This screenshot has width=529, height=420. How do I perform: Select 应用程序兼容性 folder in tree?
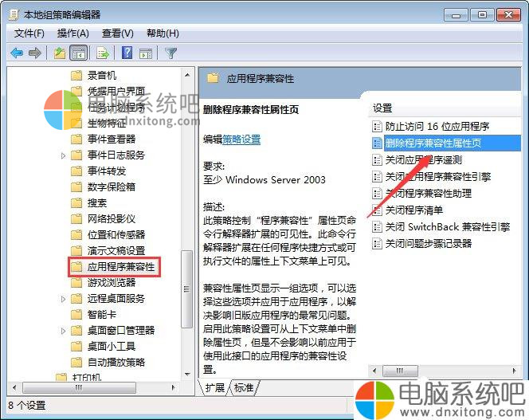click(x=121, y=267)
